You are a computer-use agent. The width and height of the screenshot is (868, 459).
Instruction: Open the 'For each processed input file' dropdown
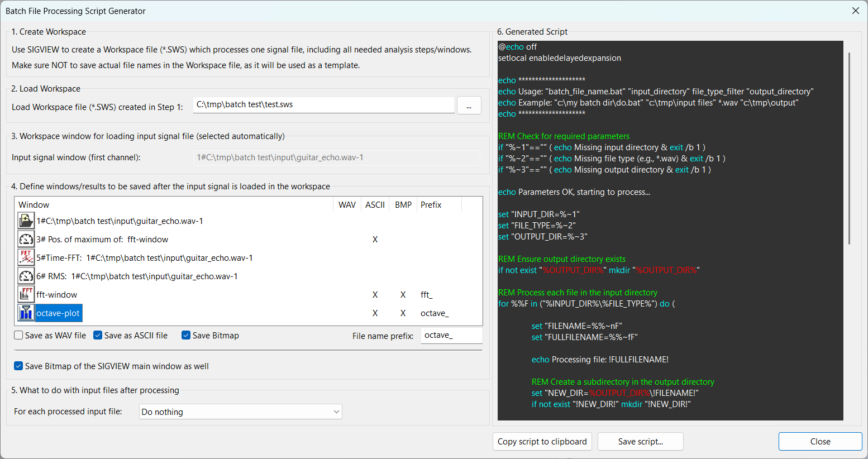(x=240, y=412)
